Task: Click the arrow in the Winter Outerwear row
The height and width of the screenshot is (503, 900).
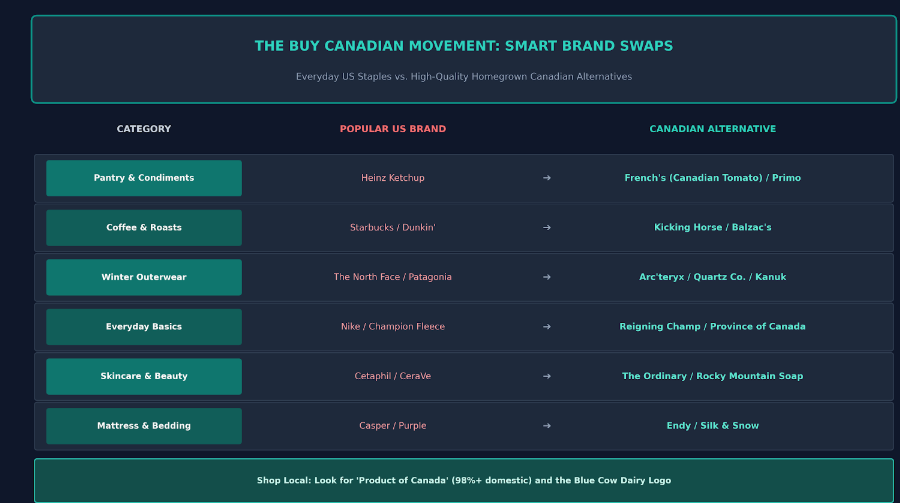Action: coord(546,277)
